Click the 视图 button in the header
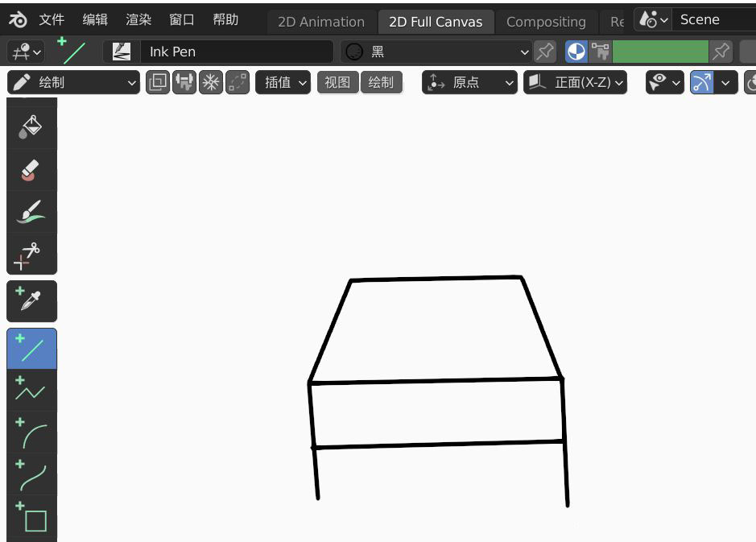 pos(337,82)
